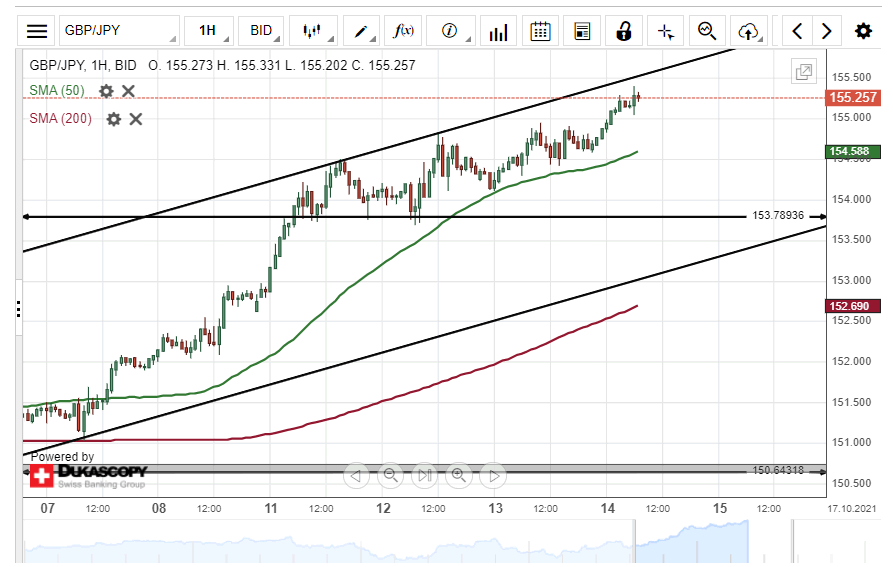Go to next chart with right arrow
893x567 pixels.
[x=826, y=31]
